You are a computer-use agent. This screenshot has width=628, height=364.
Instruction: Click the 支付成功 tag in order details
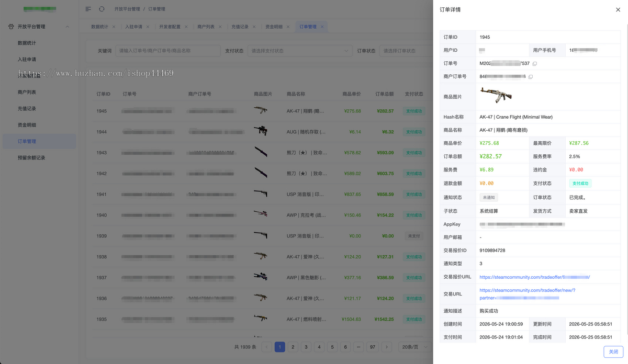click(x=580, y=184)
